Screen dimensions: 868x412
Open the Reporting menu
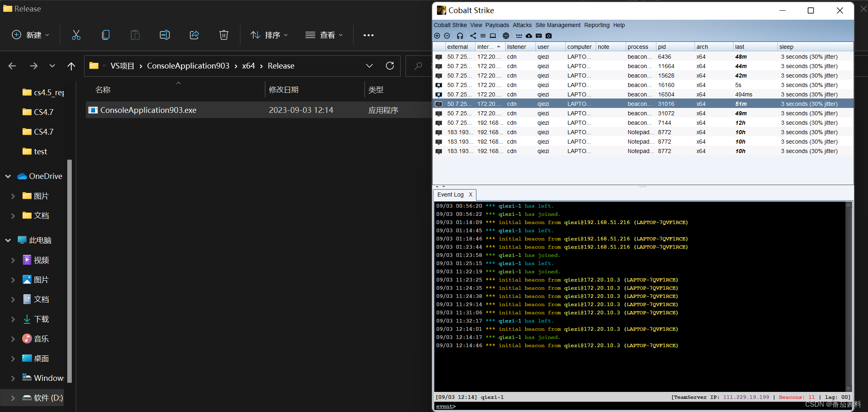597,25
